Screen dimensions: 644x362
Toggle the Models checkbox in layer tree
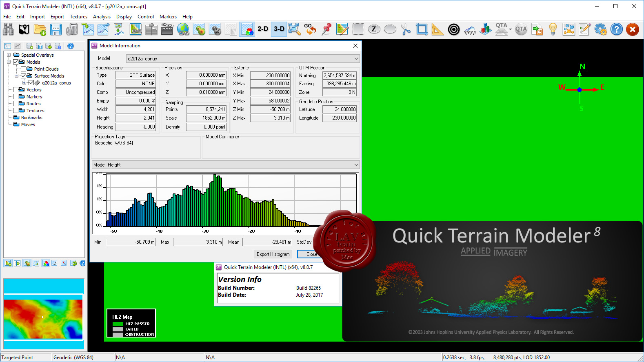[16, 62]
